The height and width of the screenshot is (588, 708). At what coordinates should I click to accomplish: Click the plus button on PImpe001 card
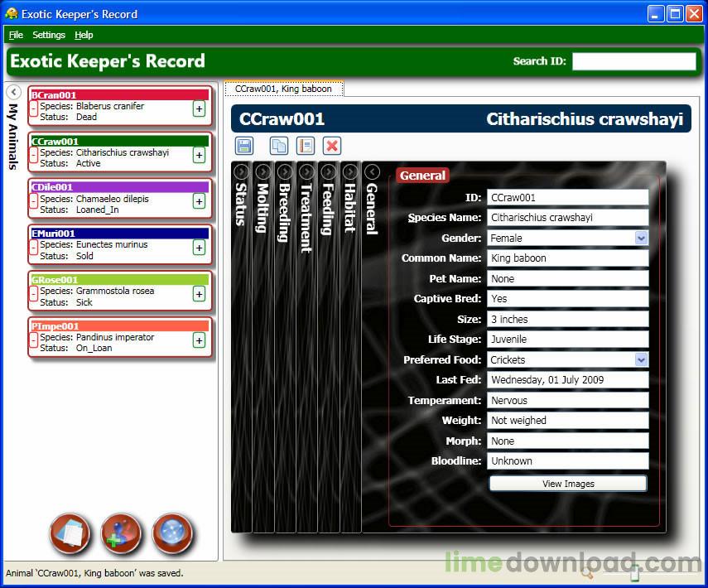tap(199, 340)
